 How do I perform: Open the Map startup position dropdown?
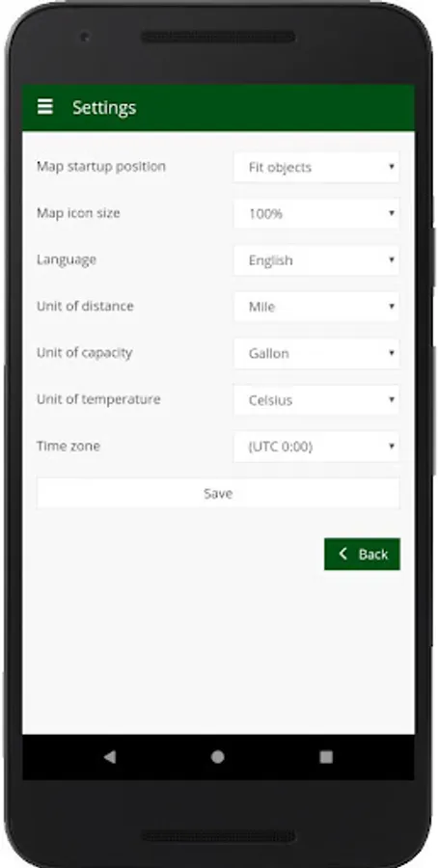pyautogui.click(x=316, y=167)
